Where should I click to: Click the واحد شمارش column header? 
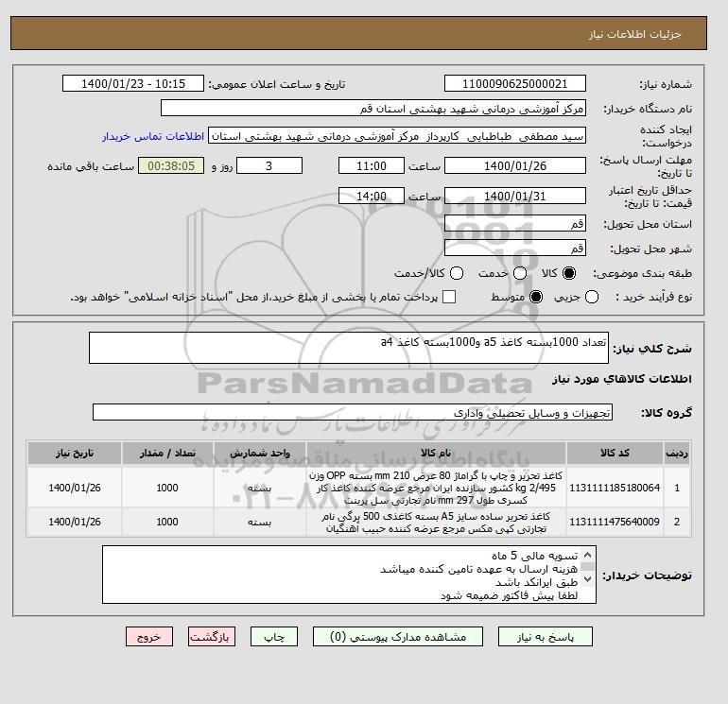(260, 453)
